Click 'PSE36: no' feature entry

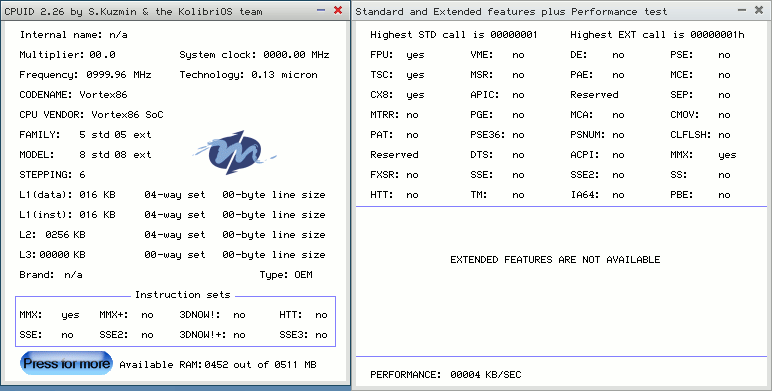(497, 134)
